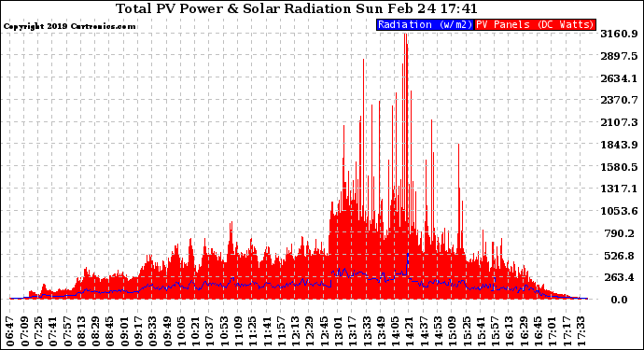Click the x-axis time label 07:09
The height and width of the screenshot is (350, 644).
(24, 331)
